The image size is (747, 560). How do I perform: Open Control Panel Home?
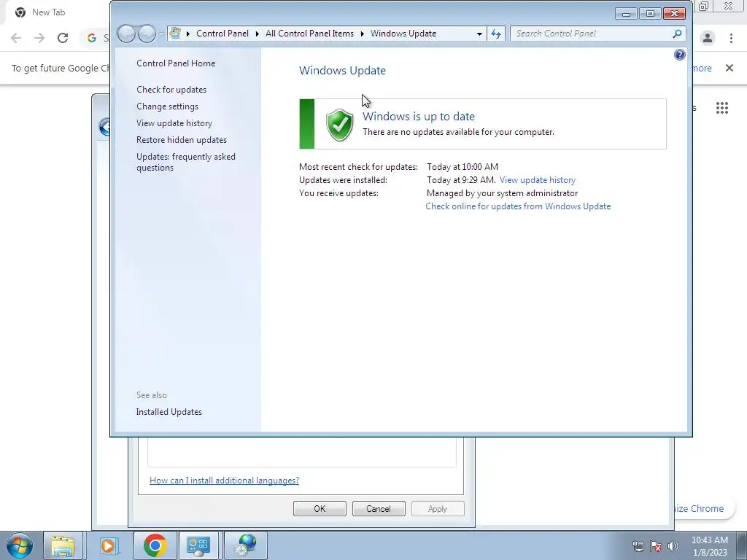176,63
